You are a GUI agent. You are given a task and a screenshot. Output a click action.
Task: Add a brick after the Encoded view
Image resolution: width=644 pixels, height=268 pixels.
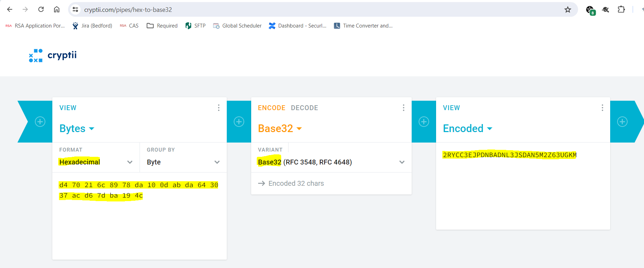click(x=622, y=122)
